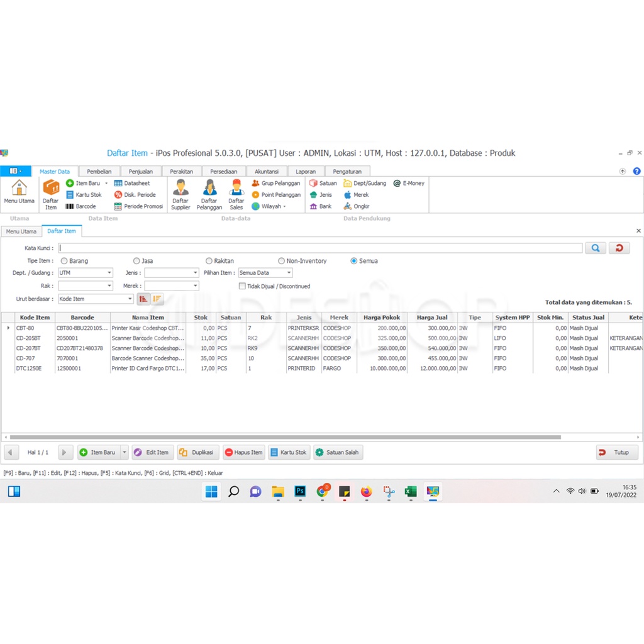Viewport: 644px width, 644px height.
Task: Click the Hapus Item button
Action: (x=243, y=452)
